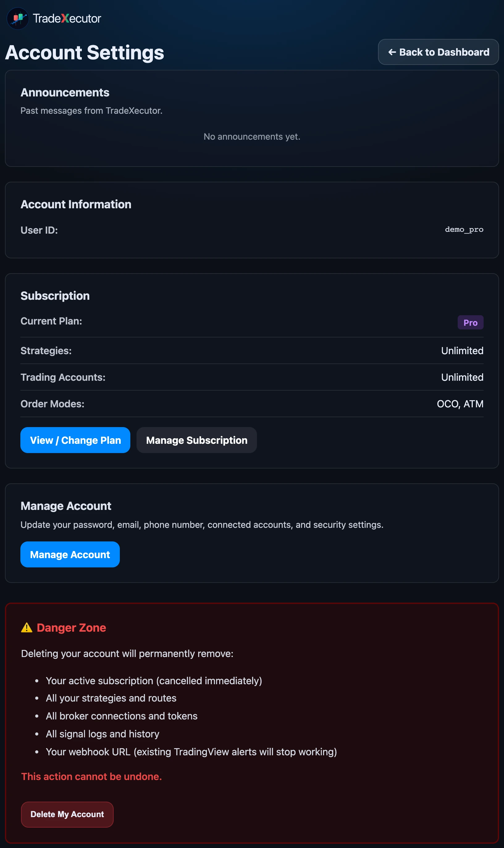This screenshot has height=848, width=504.
Task: Open View / Change Plan
Action: pyautogui.click(x=75, y=440)
